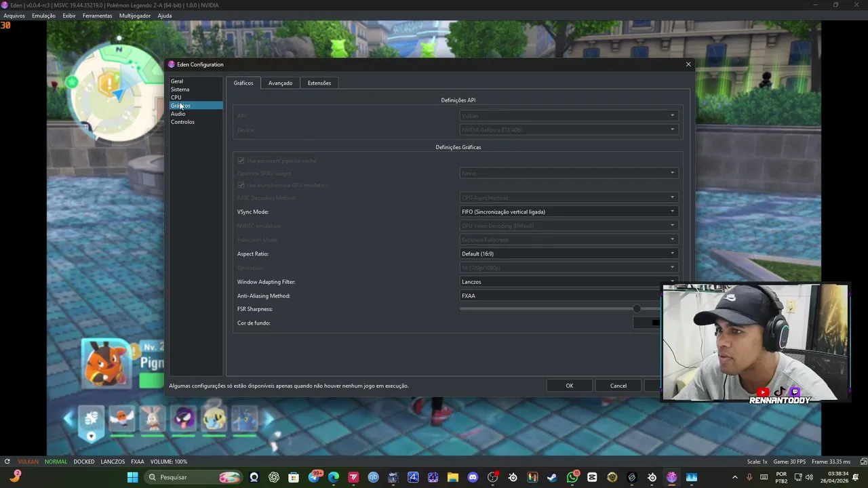Viewport: 868px width, 488px height.
Task: Open File Explorer folder icon
Action: coord(453,477)
